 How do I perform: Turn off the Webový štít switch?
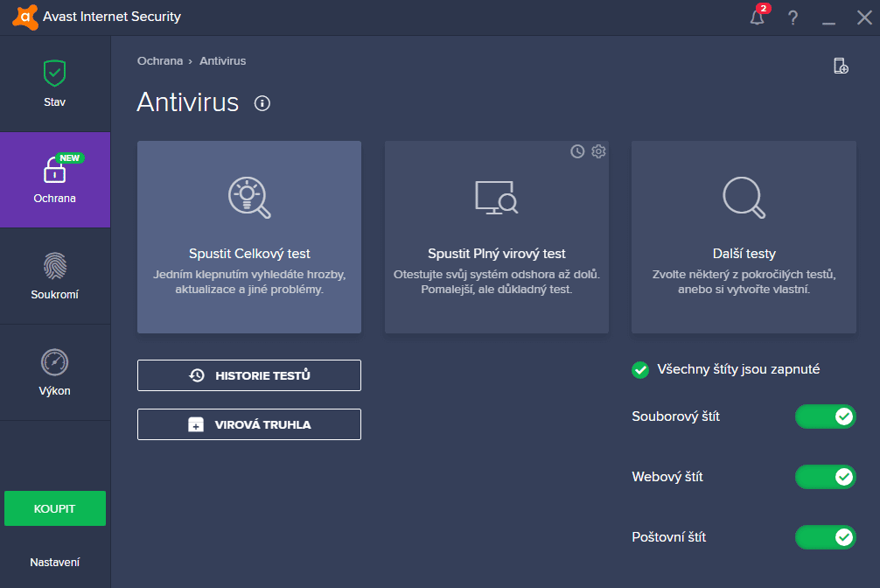coord(825,477)
